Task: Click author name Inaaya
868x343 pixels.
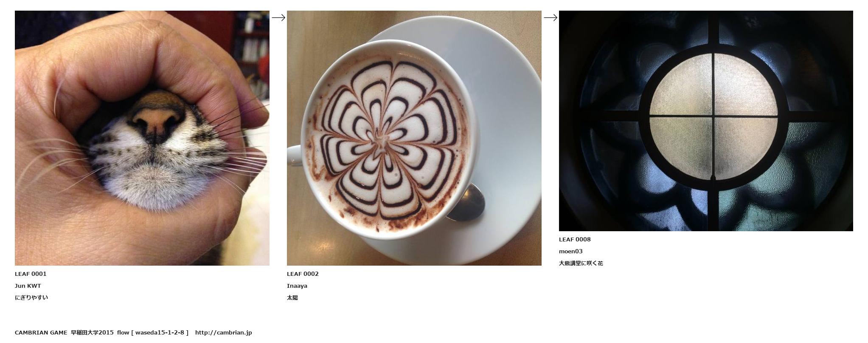Action: click(x=297, y=286)
